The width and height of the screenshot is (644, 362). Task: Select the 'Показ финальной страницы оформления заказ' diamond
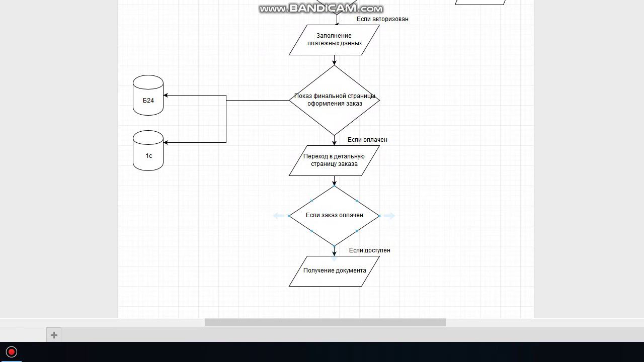click(334, 100)
